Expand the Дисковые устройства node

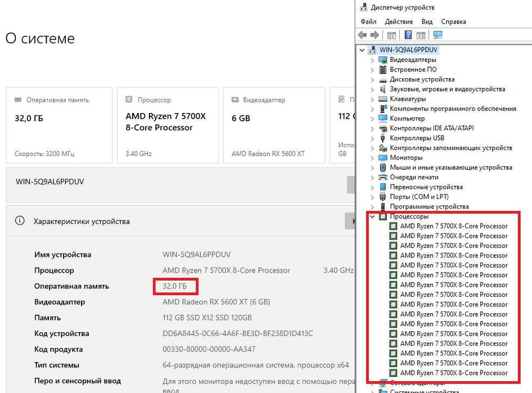click(372, 80)
